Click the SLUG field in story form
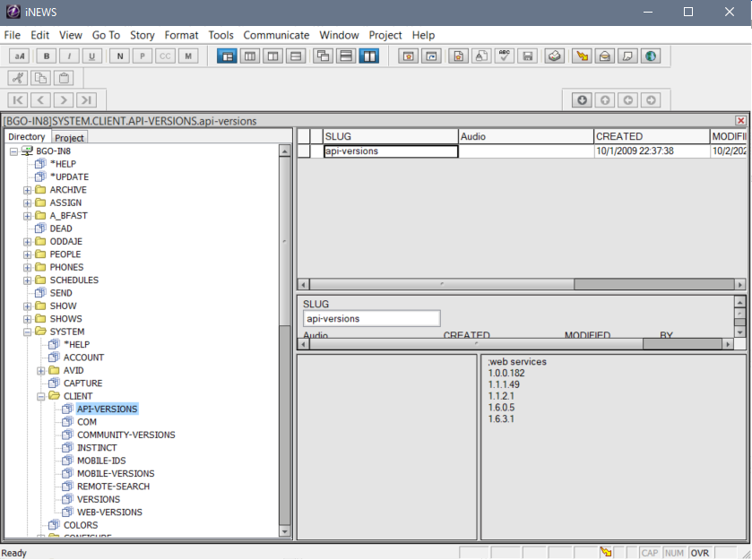The height and width of the screenshot is (560, 752). pyautogui.click(x=372, y=318)
